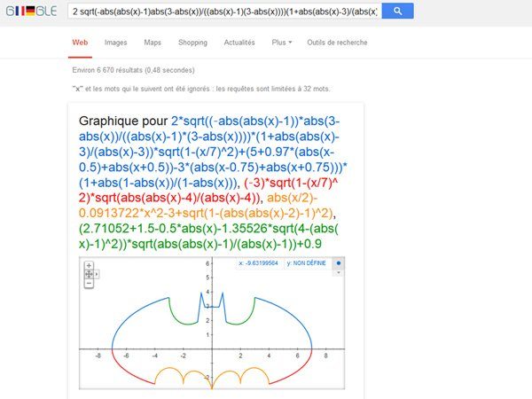532x399 pixels.
Task: Click the blue search magnifier button
Action: 397,11
